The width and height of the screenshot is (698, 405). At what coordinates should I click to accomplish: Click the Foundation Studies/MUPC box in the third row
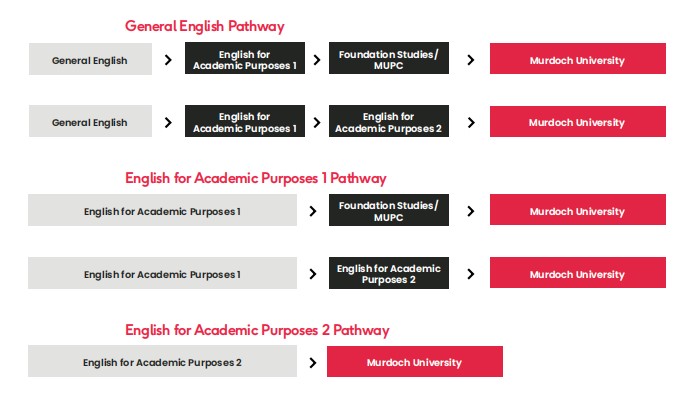click(388, 211)
